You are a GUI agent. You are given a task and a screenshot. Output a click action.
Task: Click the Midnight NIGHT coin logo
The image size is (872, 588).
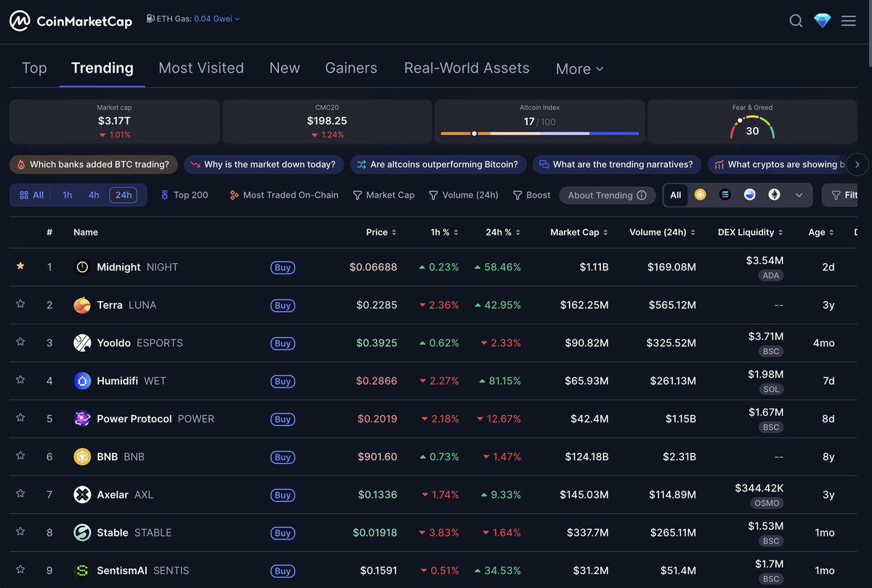(x=82, y=267)
